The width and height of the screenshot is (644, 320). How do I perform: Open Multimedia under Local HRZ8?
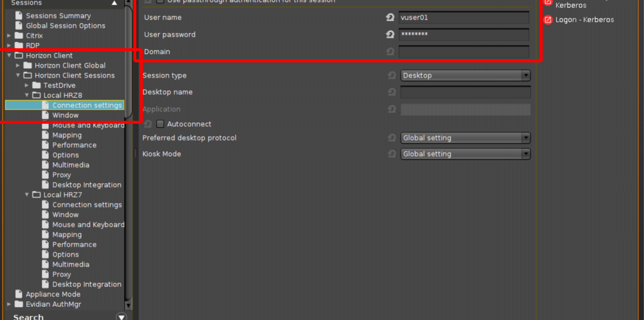pos(71,165)
